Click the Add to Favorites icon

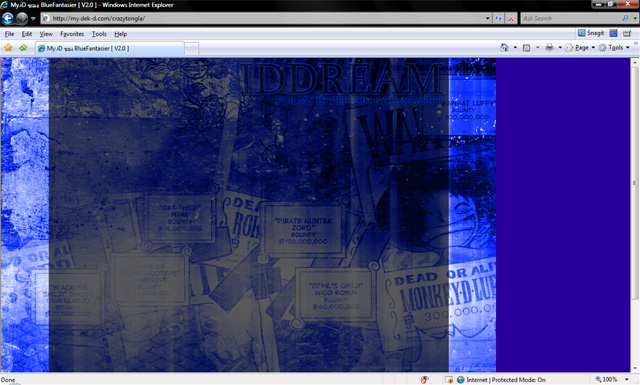(23, 48)
